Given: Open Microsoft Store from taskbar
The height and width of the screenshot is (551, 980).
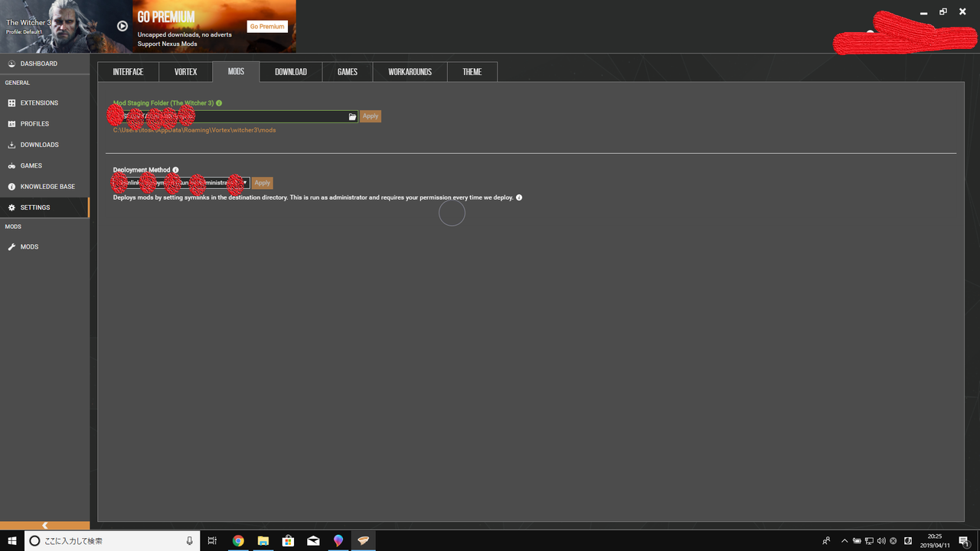Looking at the screenshot, I should 288,541.
